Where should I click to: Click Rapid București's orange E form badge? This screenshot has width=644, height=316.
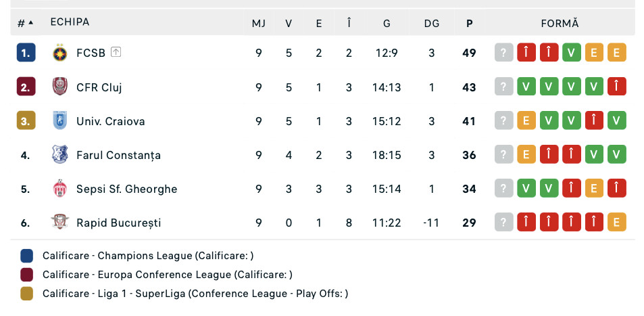(616, 223)
